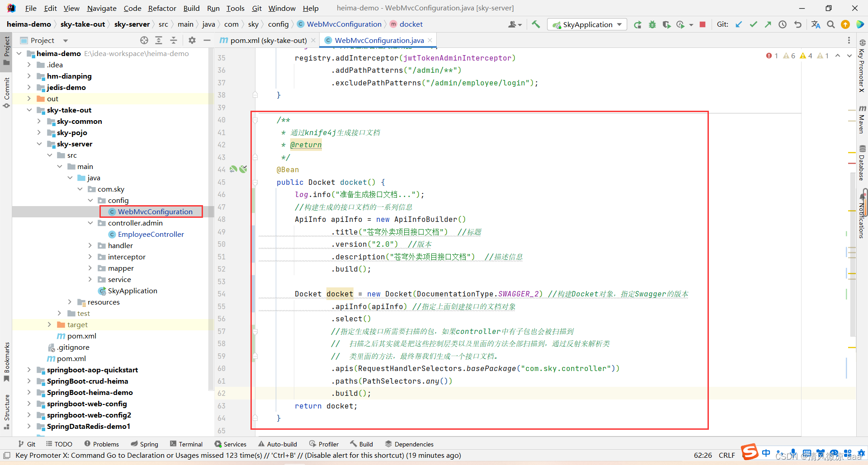Open Project panel settings gear

tap(192, 40)
